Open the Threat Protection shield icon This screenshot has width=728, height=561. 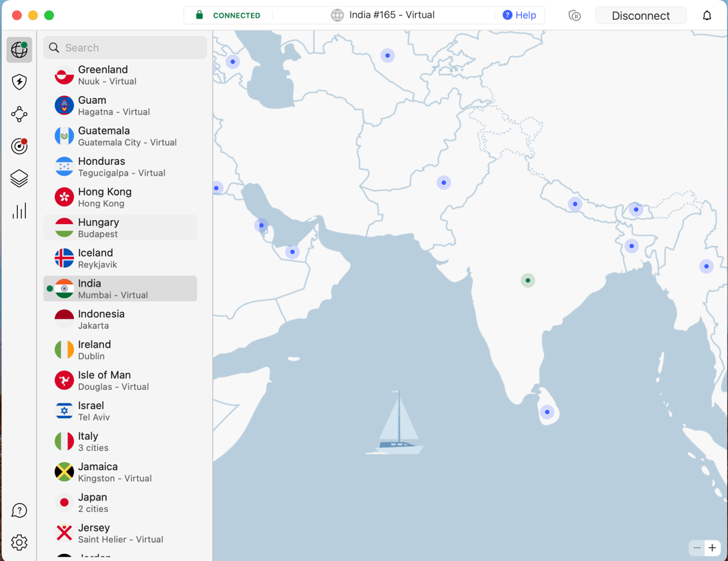tap(19, 82)
